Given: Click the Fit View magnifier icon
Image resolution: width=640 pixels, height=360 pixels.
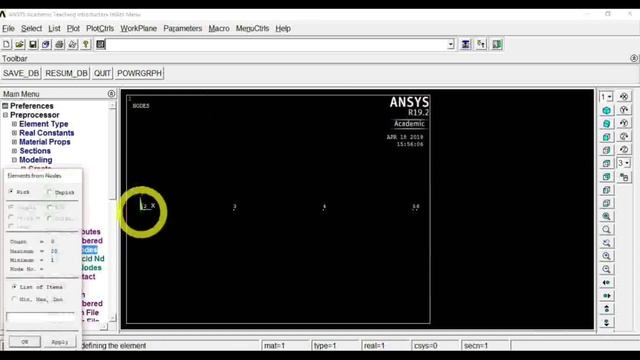Looking at the screenshot, I should (x=607, y=216).
